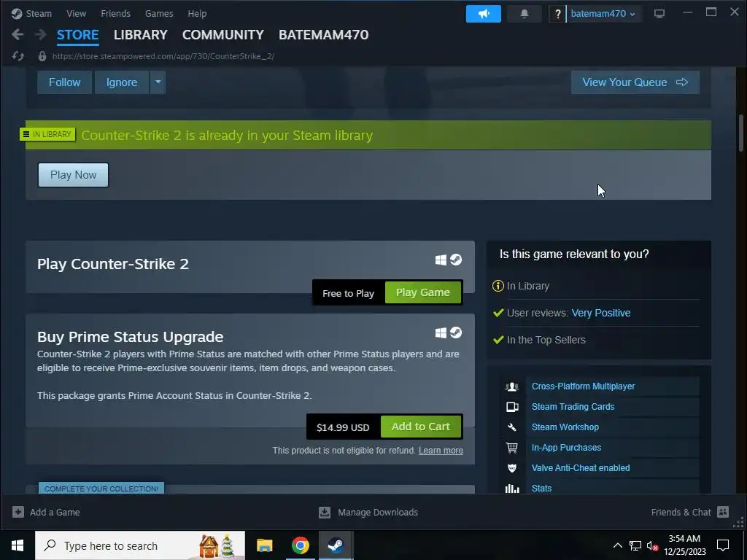The height and width of the screenshot is (560, 747).
Task: Open the BATEMAM470 profile tab
Action: click(323, 35)
